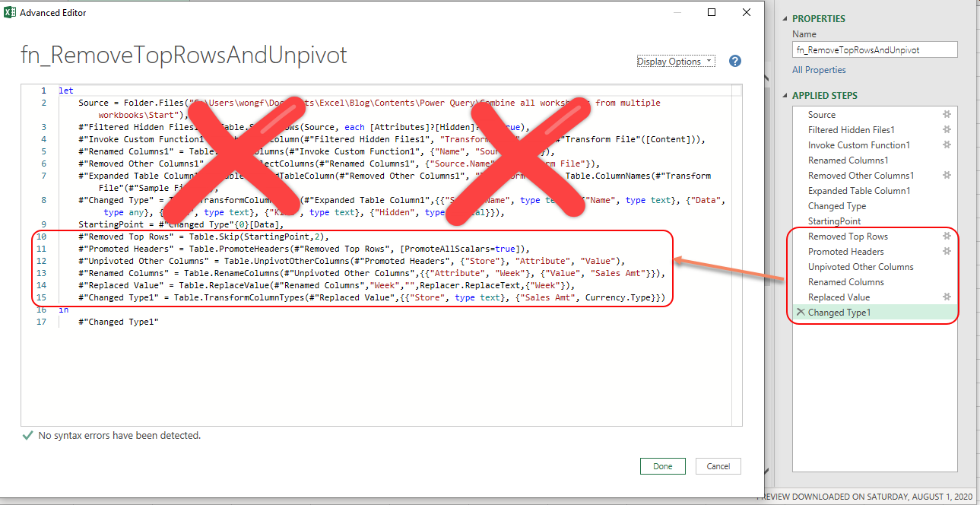980x505 pixels.
Task: Open the All Properties link
Action: tap(819, 70)
